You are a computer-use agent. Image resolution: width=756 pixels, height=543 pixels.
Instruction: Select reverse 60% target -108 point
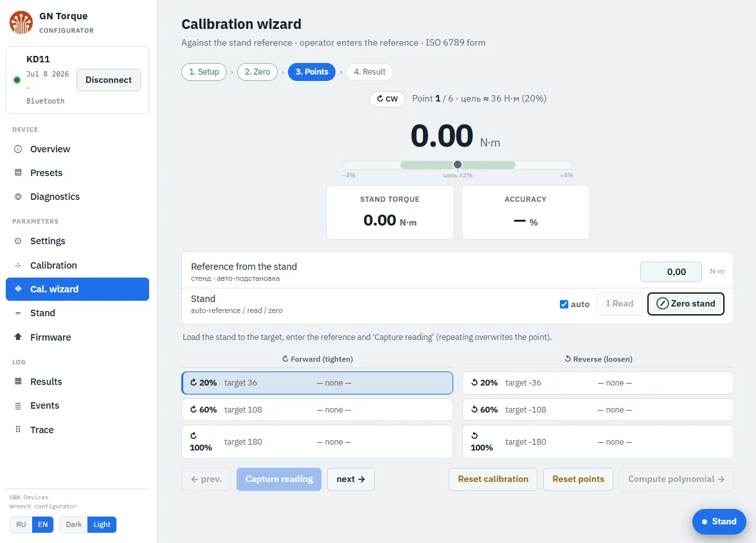pyautogui.click(x=598, y=409)
